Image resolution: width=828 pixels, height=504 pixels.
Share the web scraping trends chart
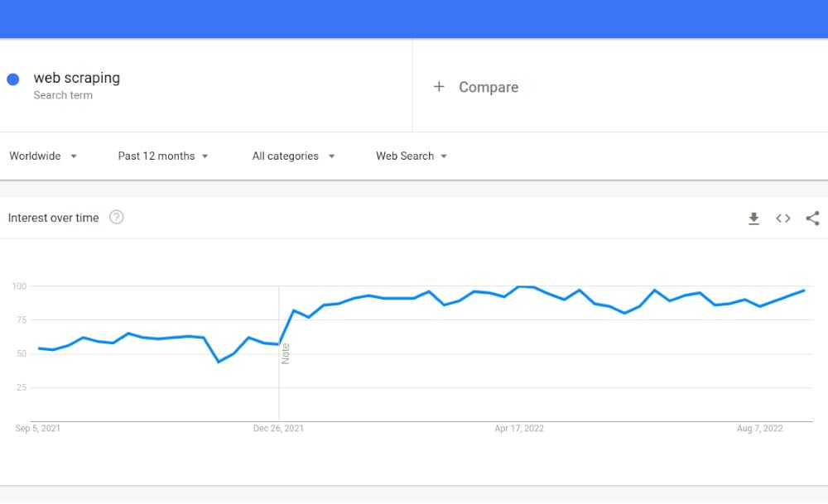tap(812, 218)
